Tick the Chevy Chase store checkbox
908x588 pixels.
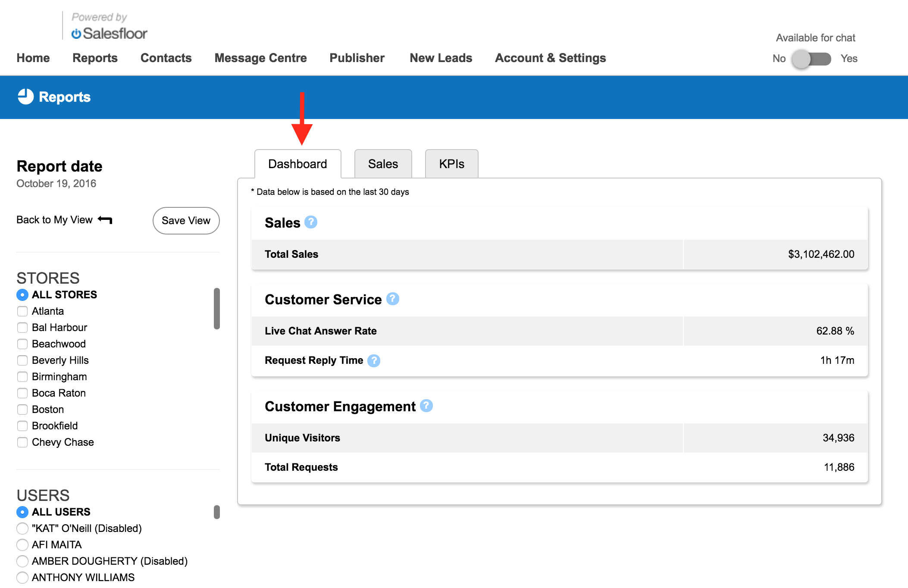[x=22, y=442]
